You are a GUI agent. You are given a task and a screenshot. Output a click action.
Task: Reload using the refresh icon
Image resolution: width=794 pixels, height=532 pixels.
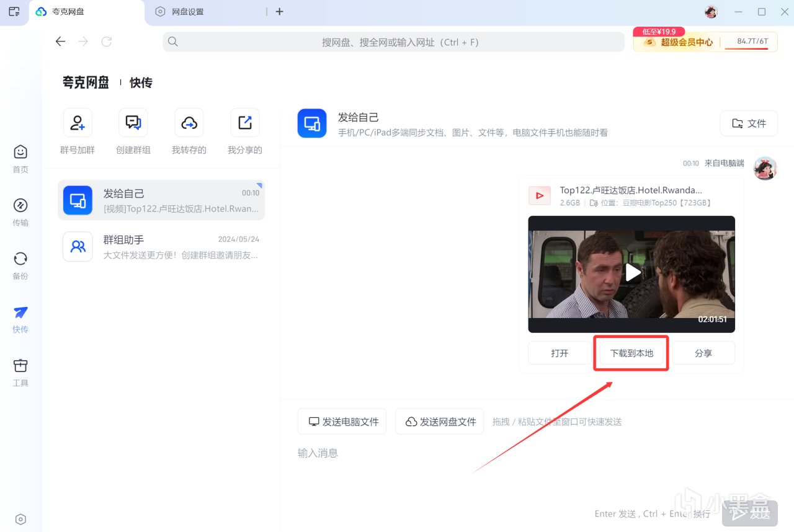coord(106,42)
